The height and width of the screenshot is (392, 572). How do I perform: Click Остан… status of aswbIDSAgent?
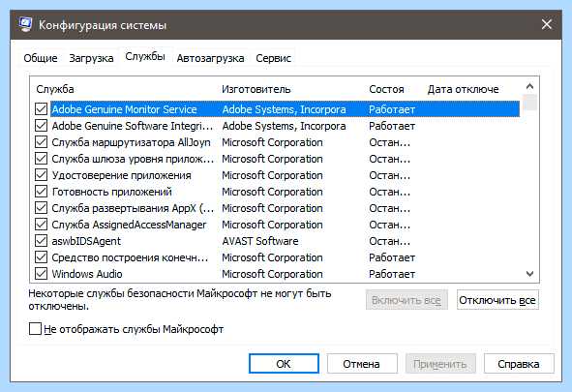coord(389,241)
